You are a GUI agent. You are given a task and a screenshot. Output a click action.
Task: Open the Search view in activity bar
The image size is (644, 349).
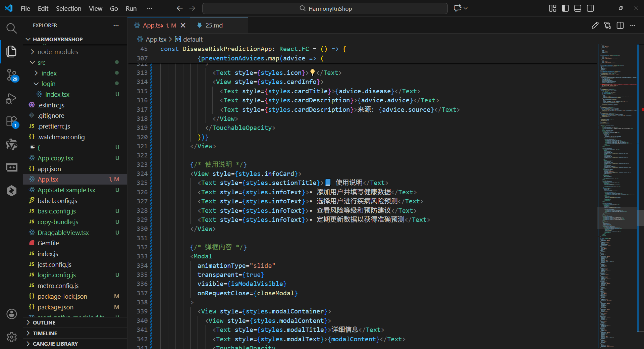click(x=11, y=28)
